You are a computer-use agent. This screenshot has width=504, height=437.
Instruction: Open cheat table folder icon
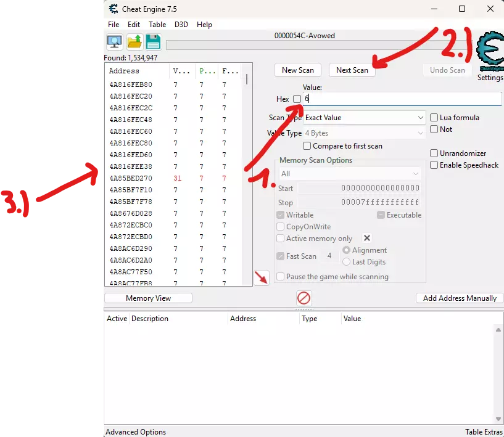pos(134,42)
